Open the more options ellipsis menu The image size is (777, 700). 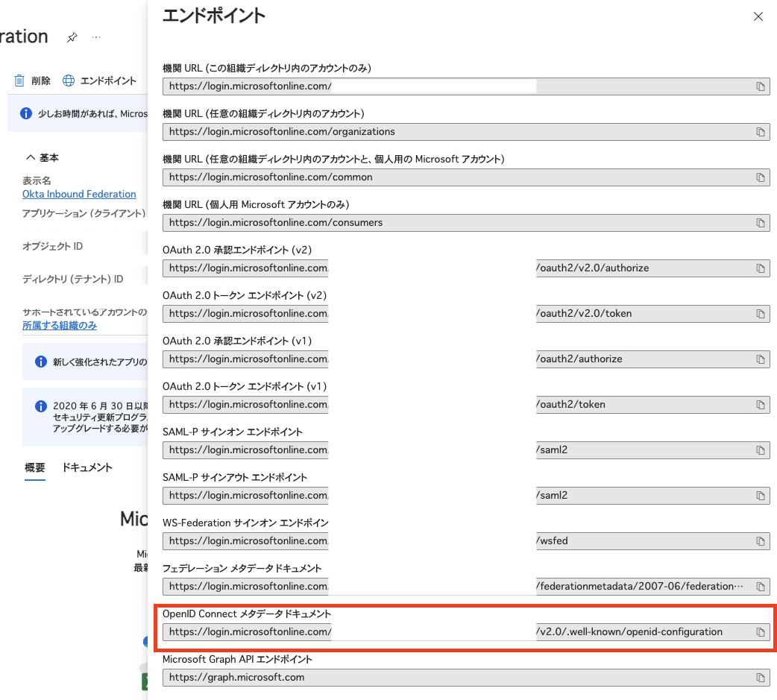[96, 37]
